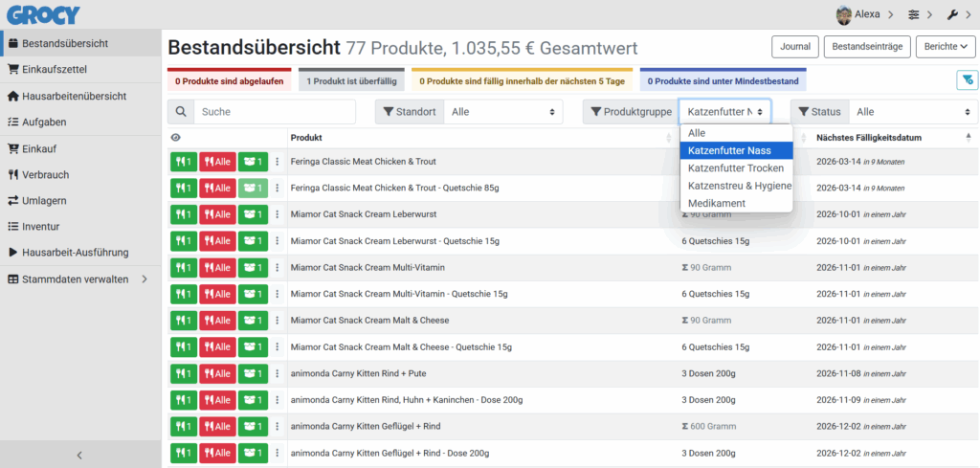Open Umlagern in sidebar
The width and height of the screenshot is (980, 468).
tap(80, 201)
